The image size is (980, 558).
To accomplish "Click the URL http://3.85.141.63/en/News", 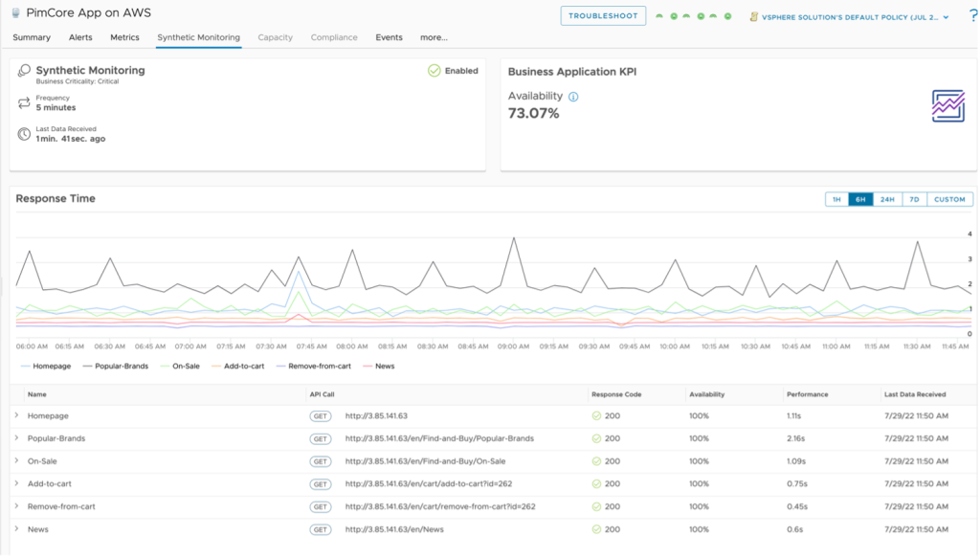I will (x=394, y=530).
